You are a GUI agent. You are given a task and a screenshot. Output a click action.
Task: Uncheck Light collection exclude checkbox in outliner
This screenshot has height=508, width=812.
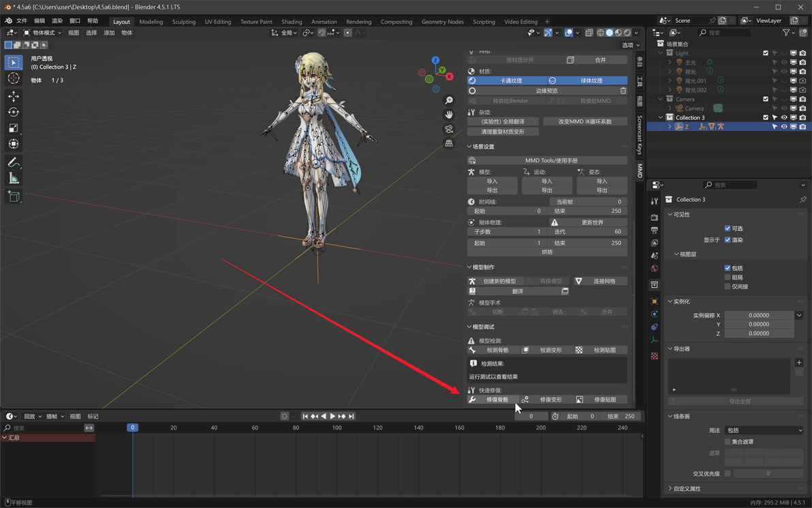(x=766, y=53)
